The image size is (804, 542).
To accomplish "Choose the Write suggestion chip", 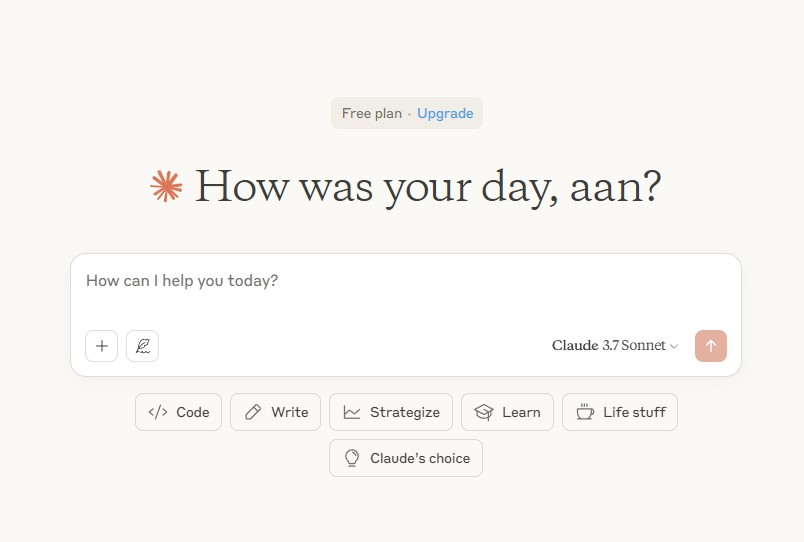I will point(275,412).
